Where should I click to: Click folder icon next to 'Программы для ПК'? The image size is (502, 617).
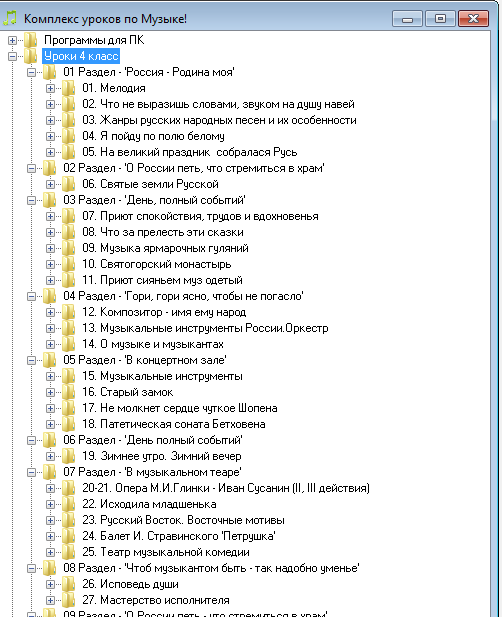pos(31,40)
